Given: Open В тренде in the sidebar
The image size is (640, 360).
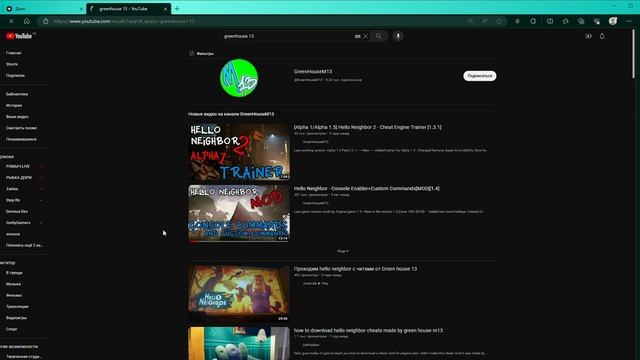Looking at the screenshot, I should click(x=14, y=273).
